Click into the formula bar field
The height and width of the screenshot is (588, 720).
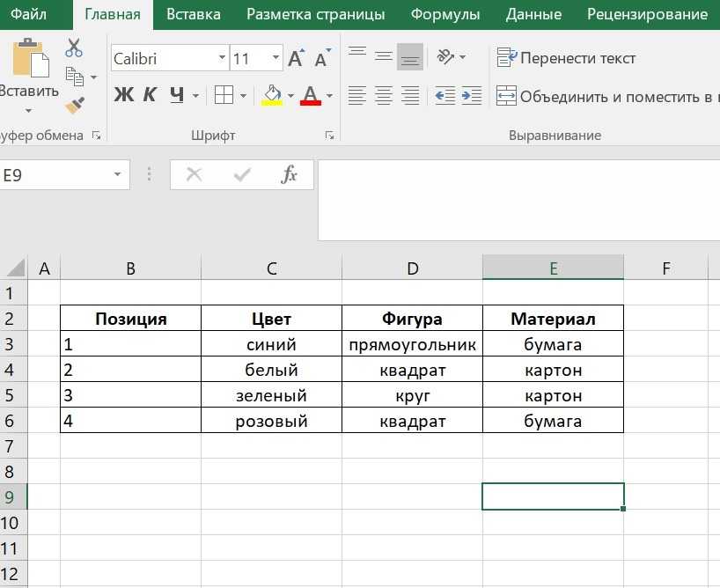(519, 201)
